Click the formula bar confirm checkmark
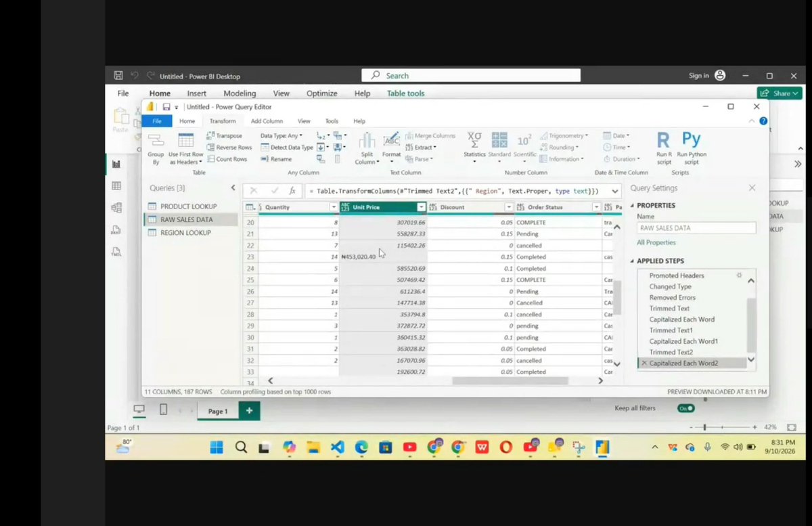The height and width of the screenshot is (526, 812). click(274, 191)
